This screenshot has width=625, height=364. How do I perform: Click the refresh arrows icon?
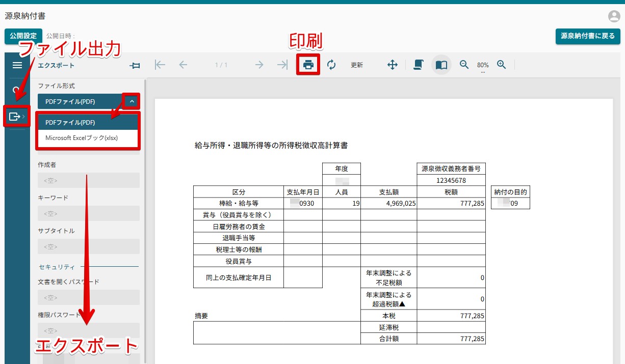[331, 65]
